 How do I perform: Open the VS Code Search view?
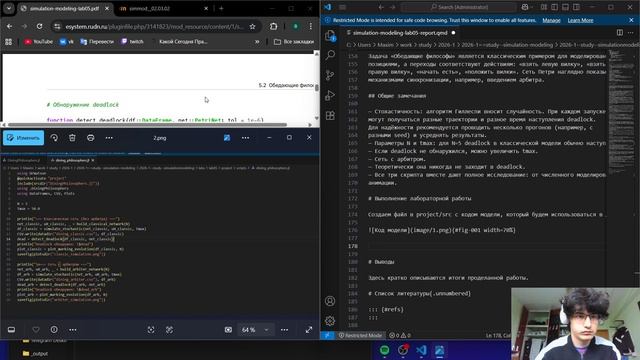coord(330,55)
